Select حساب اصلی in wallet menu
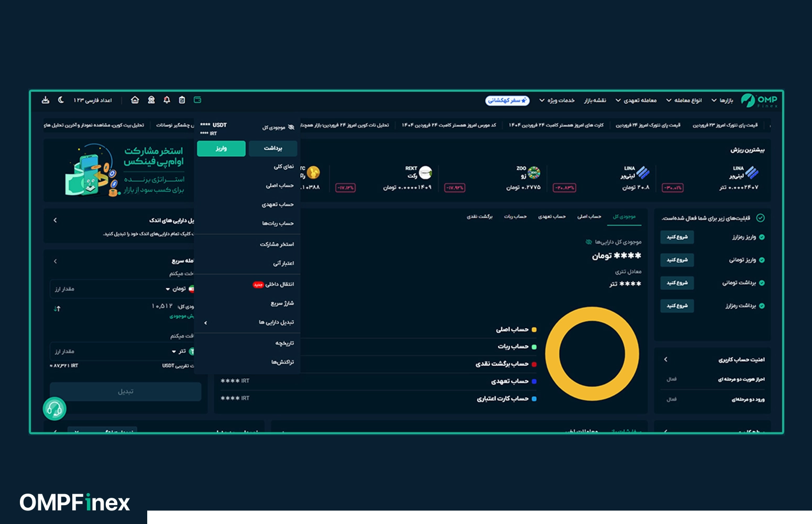The width and height of the screenshot is (812, 524). [x=280, y=185]
